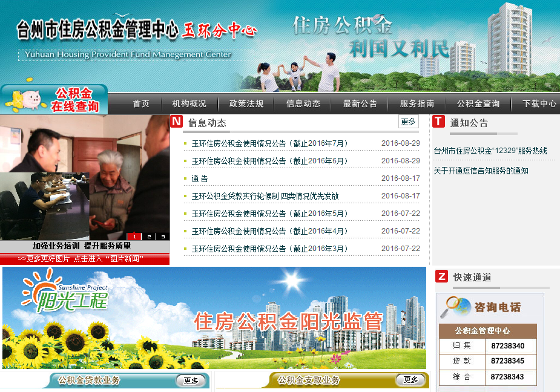Open the 首页 navigation menu item
This screenshot has height=392, width=560.
point(141,103)
